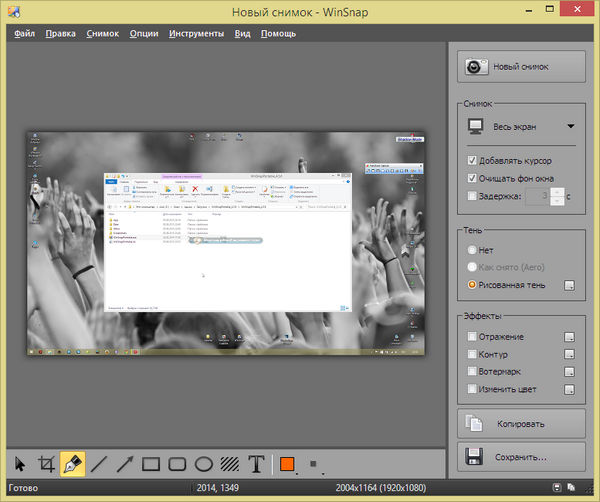Select the Нет shadow radio option
This screenshot has height=502, width=600.
coord(472,250)
